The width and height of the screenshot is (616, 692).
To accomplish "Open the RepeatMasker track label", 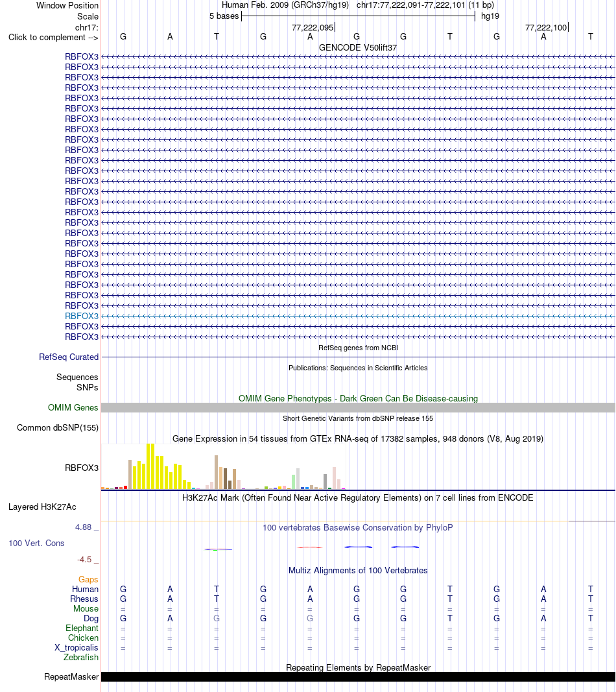I will (71, 676).
